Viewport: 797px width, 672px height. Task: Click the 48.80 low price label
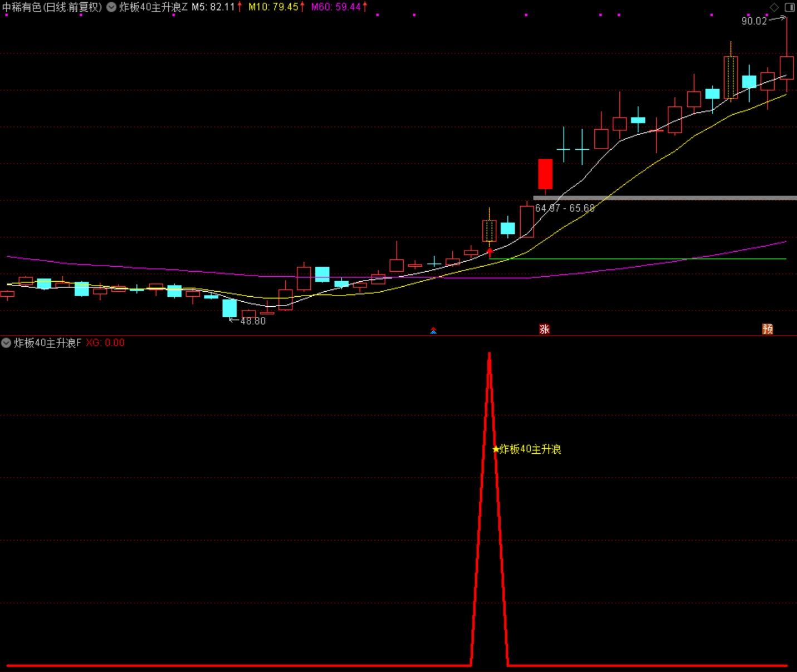253,321
